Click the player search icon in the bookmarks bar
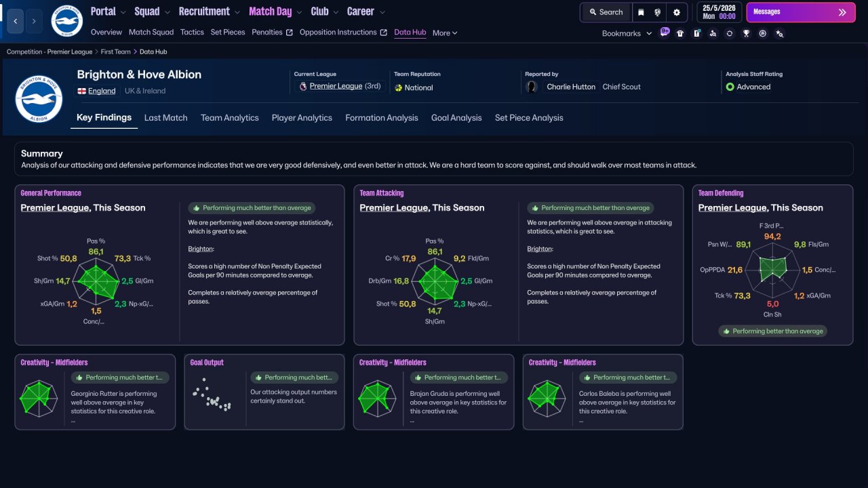 coord(713,33)
